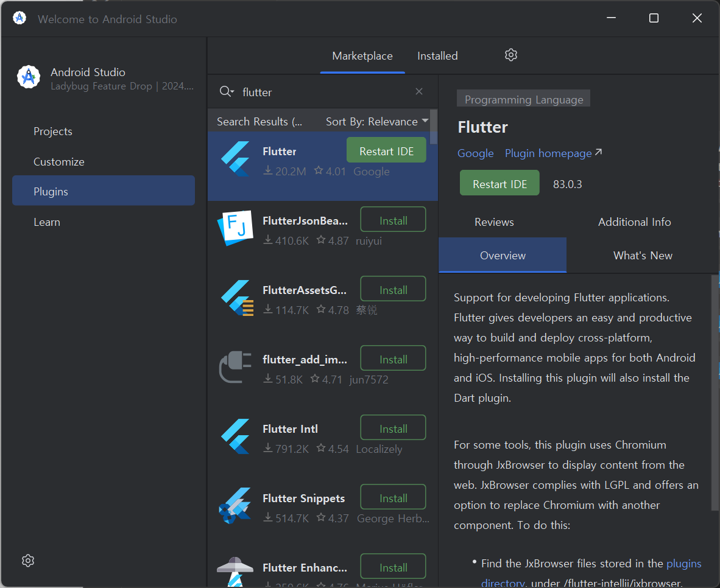Click the search magnifier icon in plugin search
720x588 pixels.
[225, 91]
